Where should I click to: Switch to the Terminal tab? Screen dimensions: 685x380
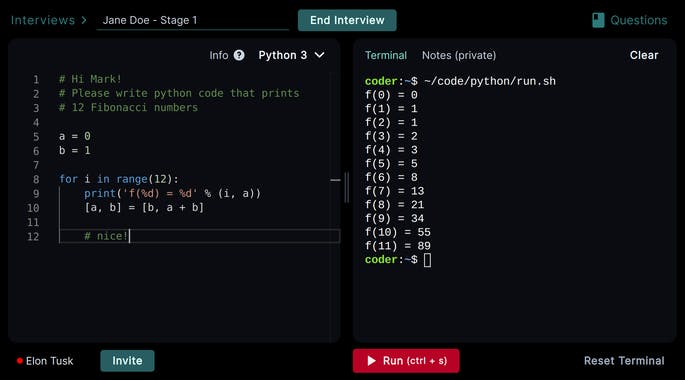(386, 55)
